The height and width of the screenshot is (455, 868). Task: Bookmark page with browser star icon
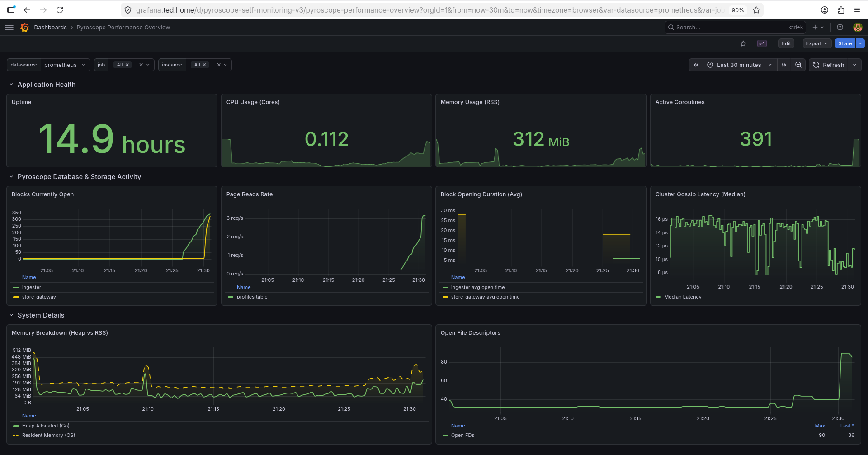tap(756, 10)
